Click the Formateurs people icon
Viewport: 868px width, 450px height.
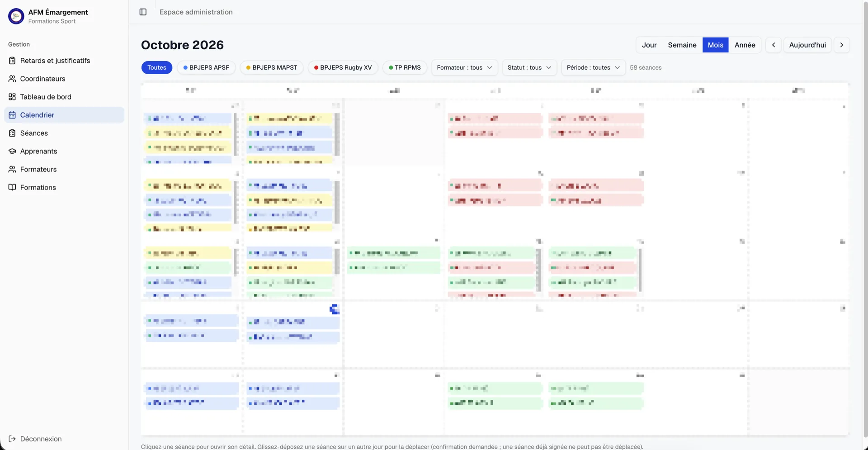click(12, 169)
